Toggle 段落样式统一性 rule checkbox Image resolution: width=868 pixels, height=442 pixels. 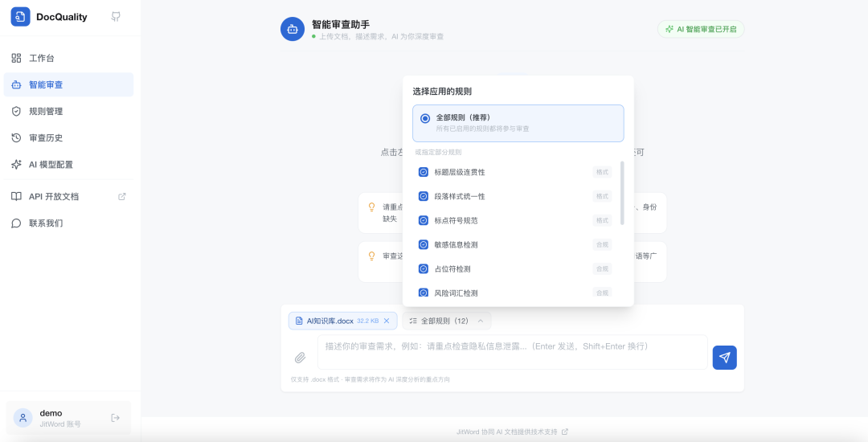click(x=423, y=196)
